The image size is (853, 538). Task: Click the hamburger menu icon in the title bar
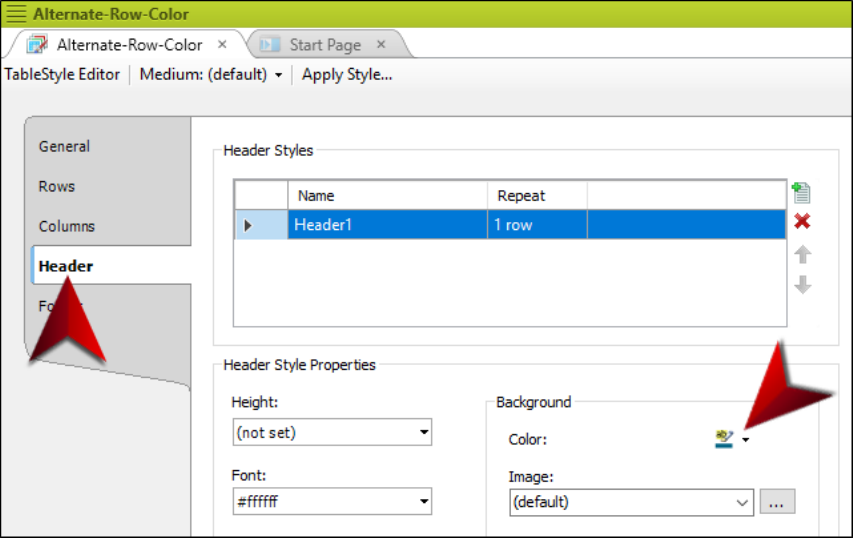16,15
